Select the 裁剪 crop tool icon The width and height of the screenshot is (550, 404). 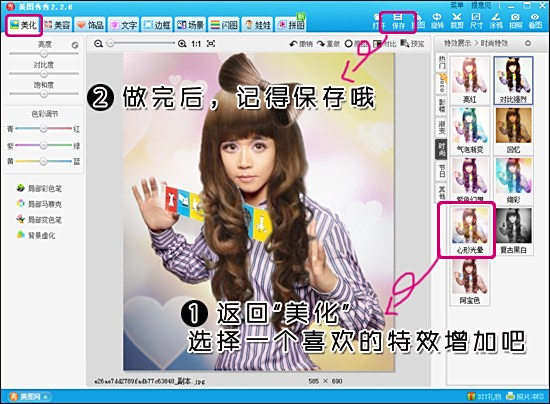pyautogui.click(x=456, y=21)
